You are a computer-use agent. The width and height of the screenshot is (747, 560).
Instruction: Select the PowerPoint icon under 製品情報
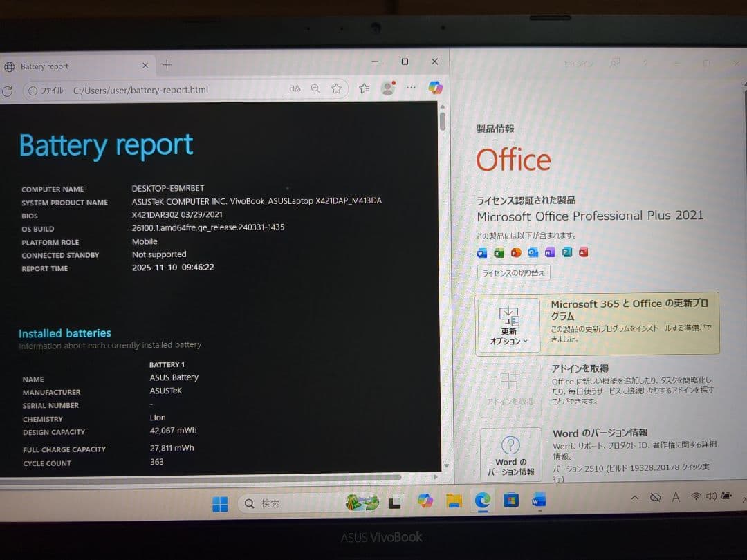click(515, 252)
